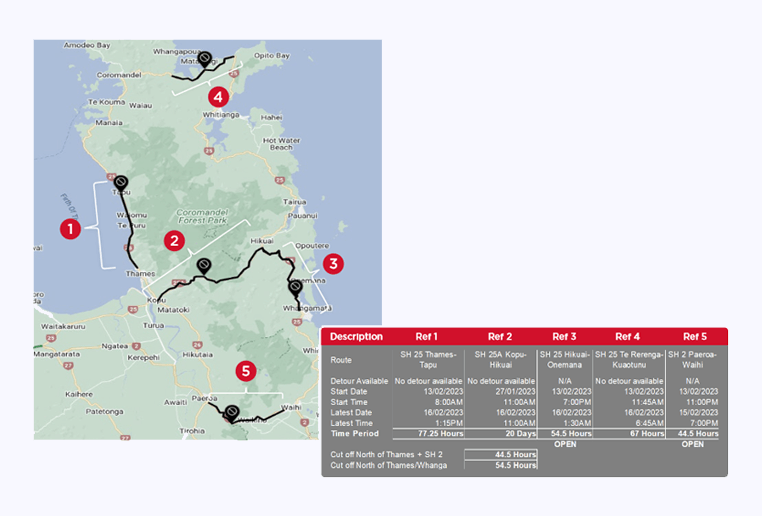Click the highway 26 shield above Hikutaia
This screenshot has height=516, width=762.
(x=197, y=344)
